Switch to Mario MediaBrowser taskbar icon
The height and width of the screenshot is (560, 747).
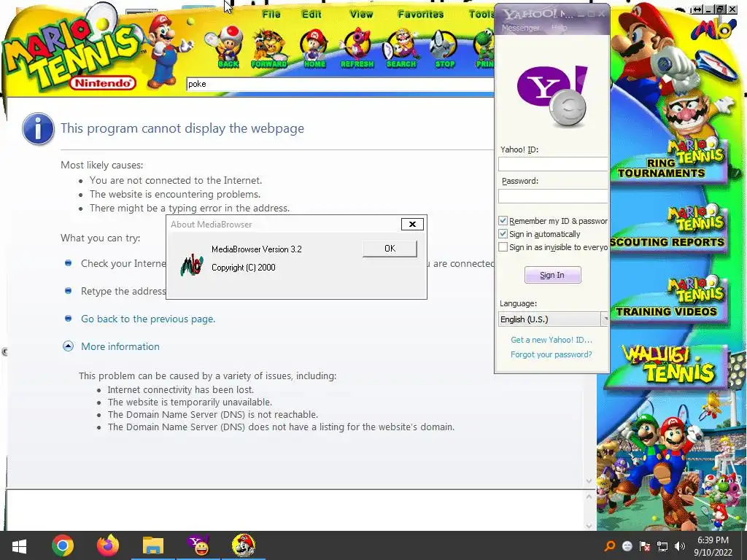(x=244, y=545)
